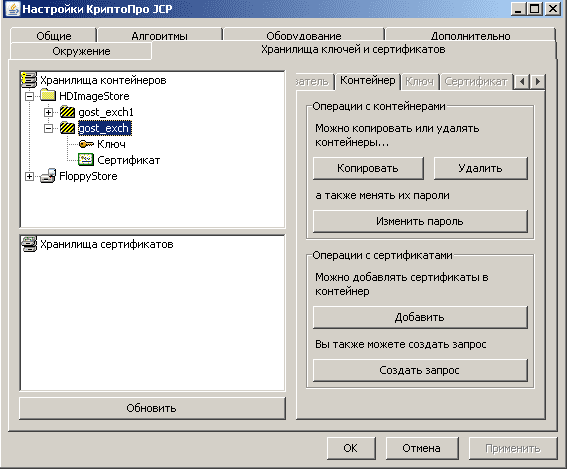Collapse the HDImageStore tree node
Image resolution: width=567 pixels, height=469 pixels.
tap(29, 96)
